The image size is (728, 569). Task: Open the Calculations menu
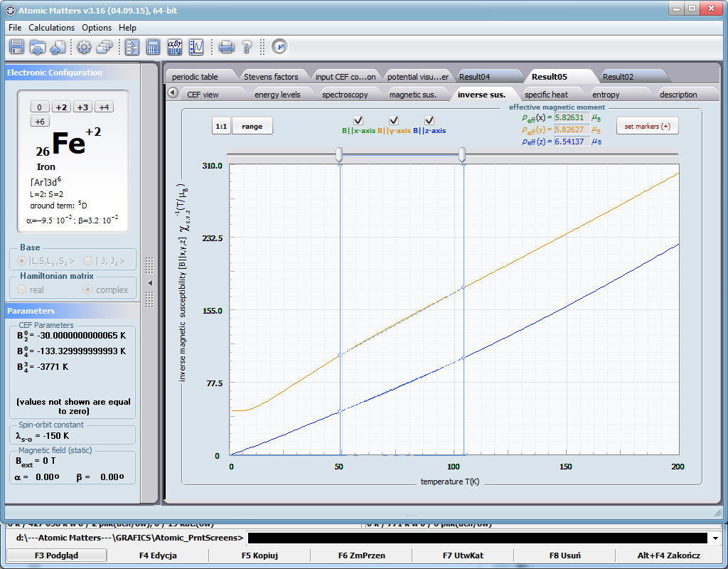pyautogui.click(x=51, y=28)
